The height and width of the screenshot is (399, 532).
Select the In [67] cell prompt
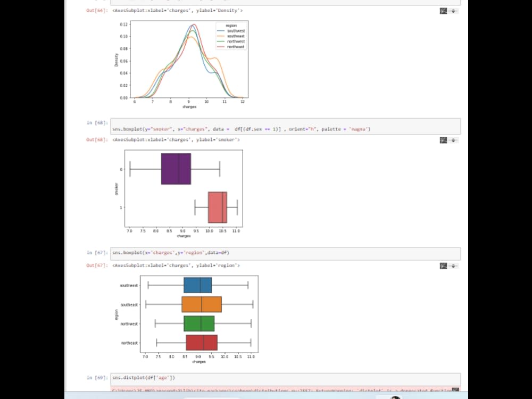point(97,253)
